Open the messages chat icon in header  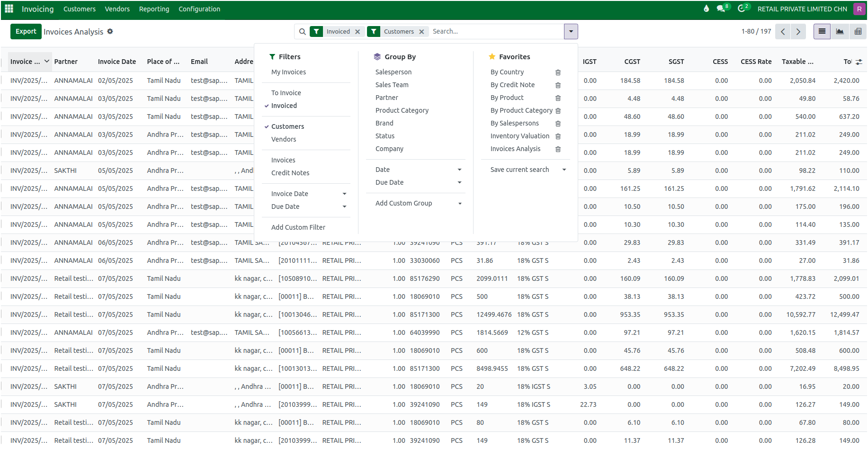[x=721, y=9]
